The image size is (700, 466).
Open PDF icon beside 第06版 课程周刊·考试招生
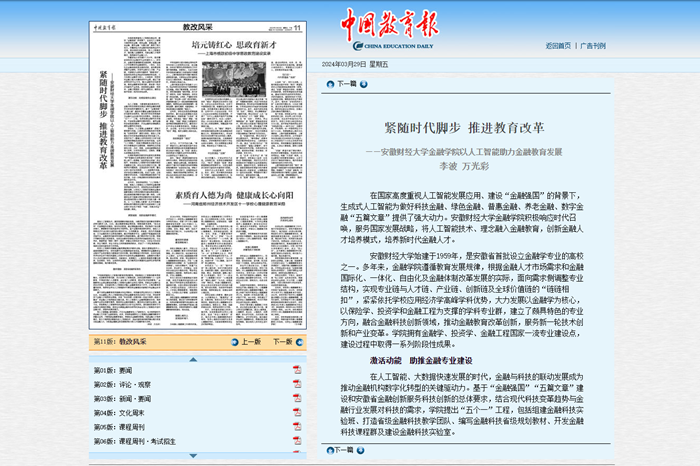[297, 440]
